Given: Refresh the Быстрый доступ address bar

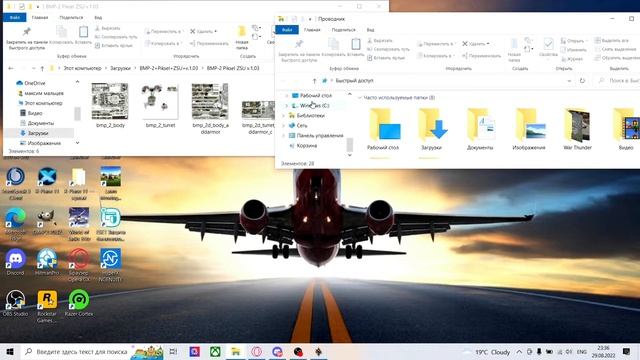Looking at the screenshot, I should (x=582, y=81).
